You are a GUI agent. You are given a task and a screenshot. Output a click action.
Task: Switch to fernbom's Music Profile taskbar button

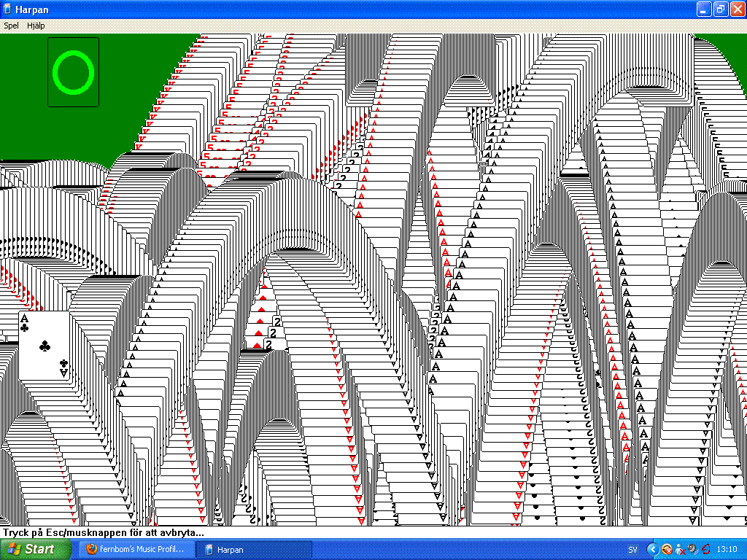(x=136, y=549)
